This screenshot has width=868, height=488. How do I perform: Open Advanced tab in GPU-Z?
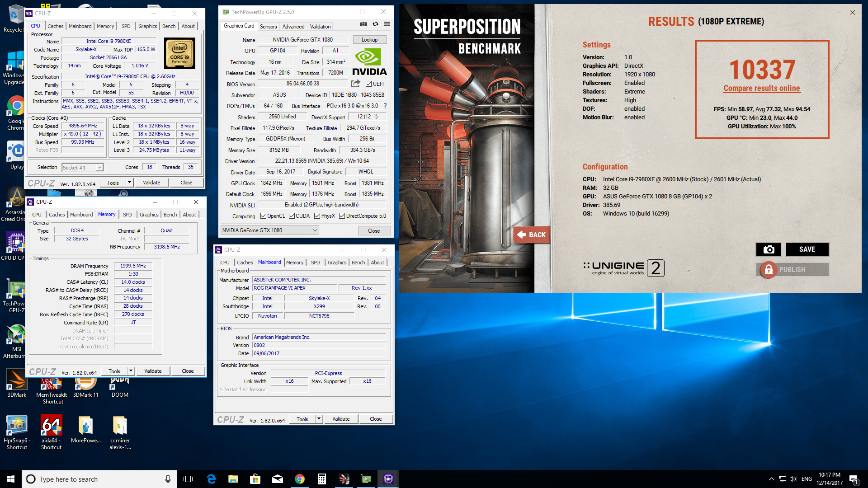(293, 27)
